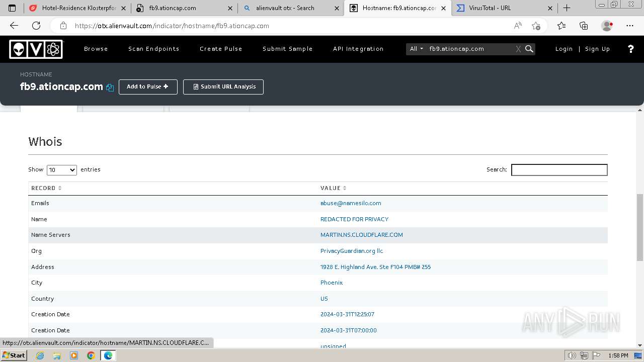Open the Favorites list icon
The width and height of the screenshot is (644, 362).
click(561, 26)
